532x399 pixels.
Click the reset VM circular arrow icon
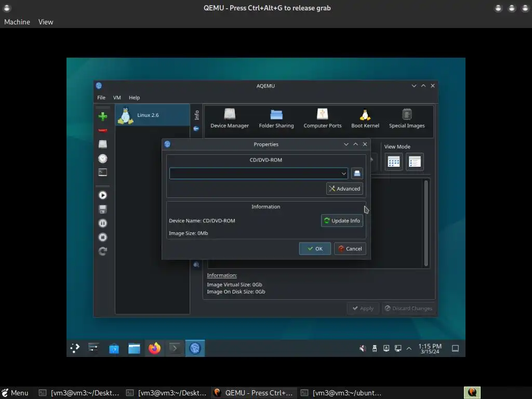tap(102, 251)
